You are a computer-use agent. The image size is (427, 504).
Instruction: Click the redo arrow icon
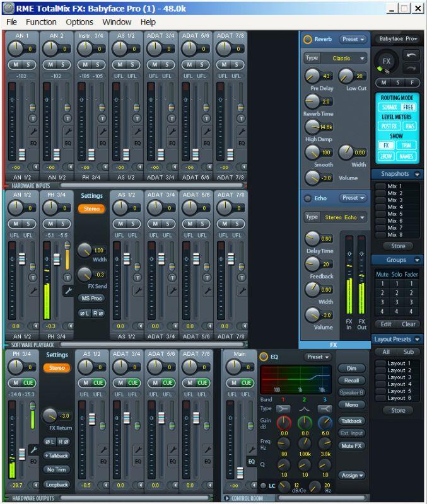[411, 68]
